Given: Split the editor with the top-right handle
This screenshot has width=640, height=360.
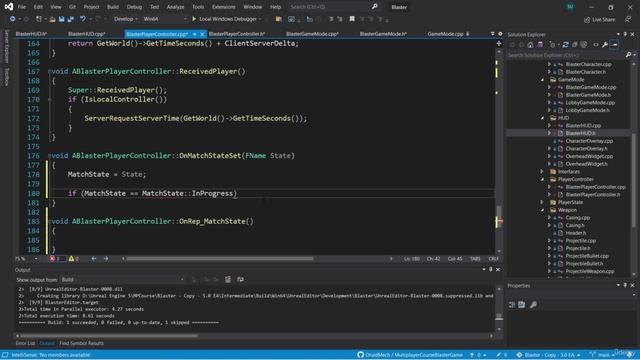Looking at the screenshot, I should [x=499, y=43].
